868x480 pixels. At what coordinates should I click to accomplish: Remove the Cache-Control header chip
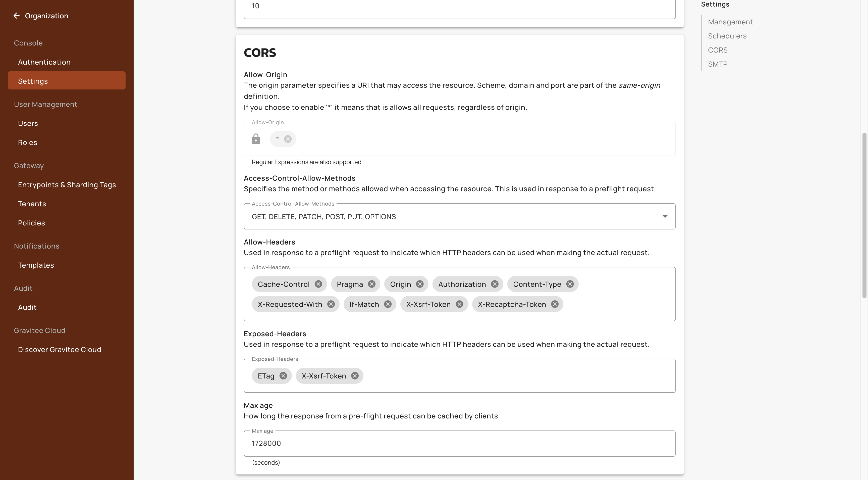coord(318,284)
